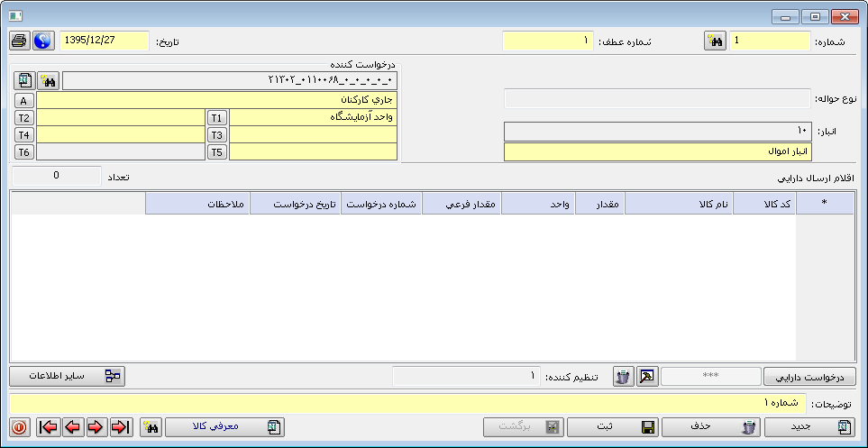Click the تاریخ date field
The height and width of the screenshot is (448, 868).
click(x=104, y=41)
